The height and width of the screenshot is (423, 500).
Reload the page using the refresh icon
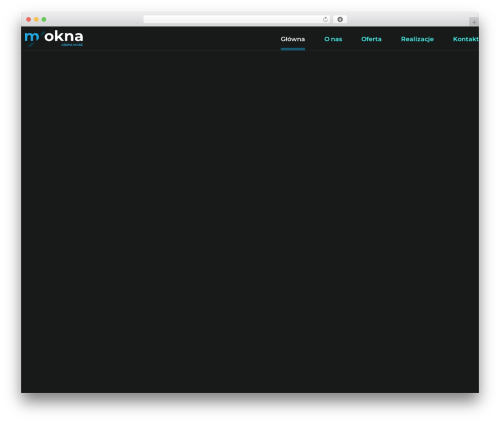click(x=325, y=19)
